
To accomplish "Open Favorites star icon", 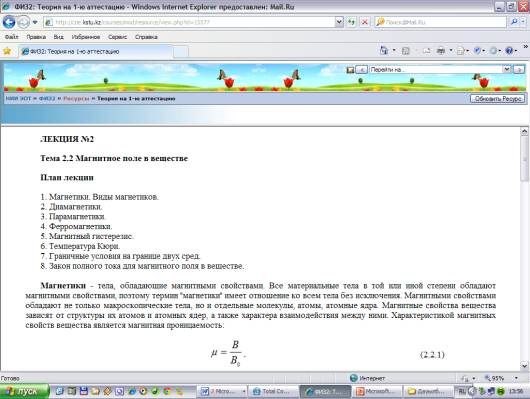I will point(7,51).
